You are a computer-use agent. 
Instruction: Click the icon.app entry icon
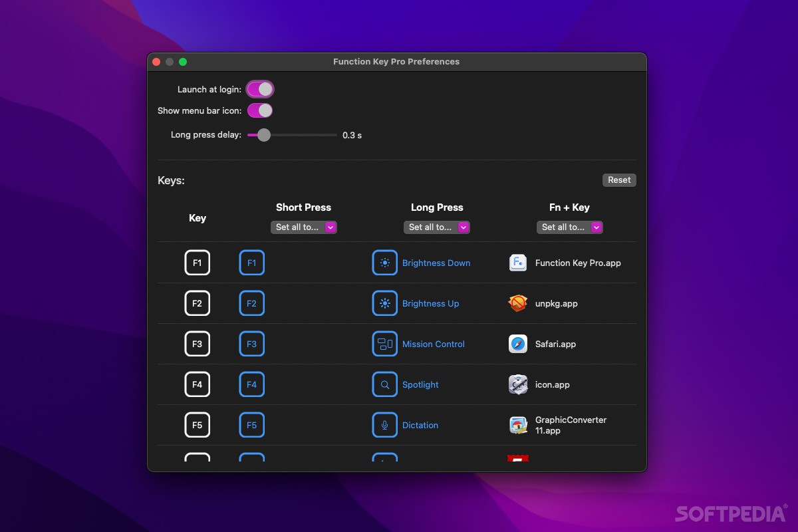tap(517, 384)
